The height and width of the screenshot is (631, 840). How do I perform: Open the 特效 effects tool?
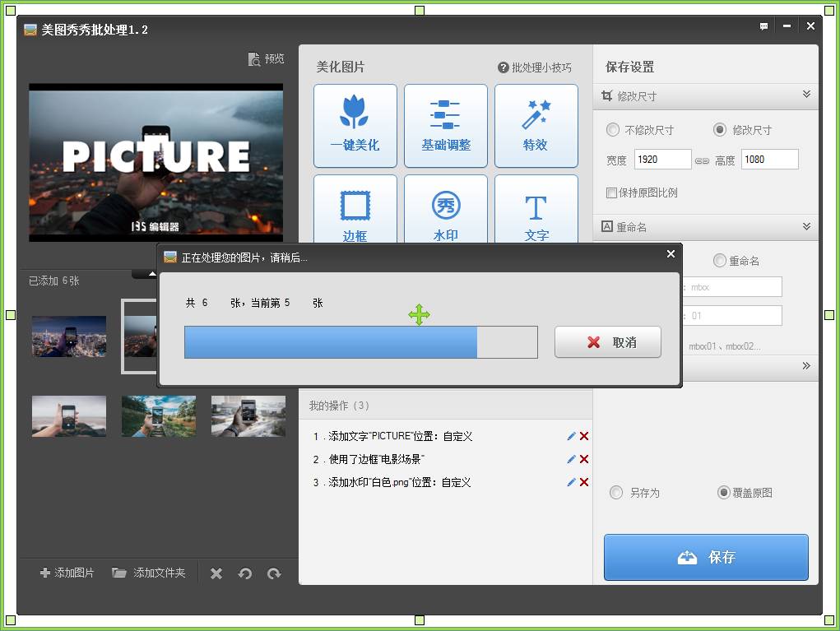point(536,125)
